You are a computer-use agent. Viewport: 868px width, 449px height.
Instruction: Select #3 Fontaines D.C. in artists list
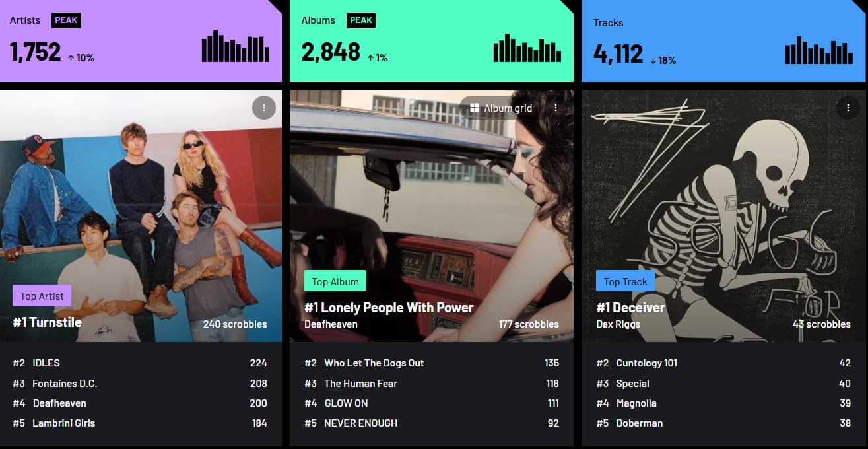coord(140,384)
